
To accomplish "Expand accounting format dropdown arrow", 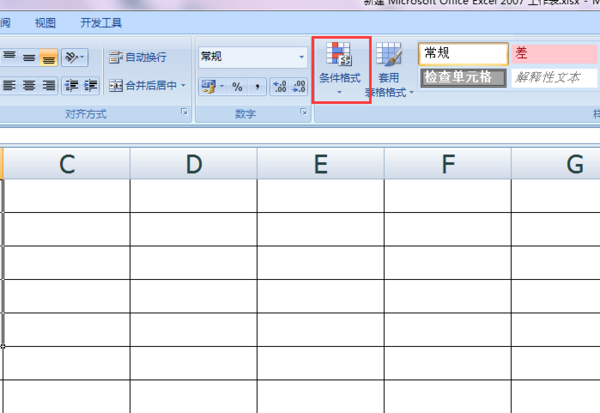I will 222,87.
